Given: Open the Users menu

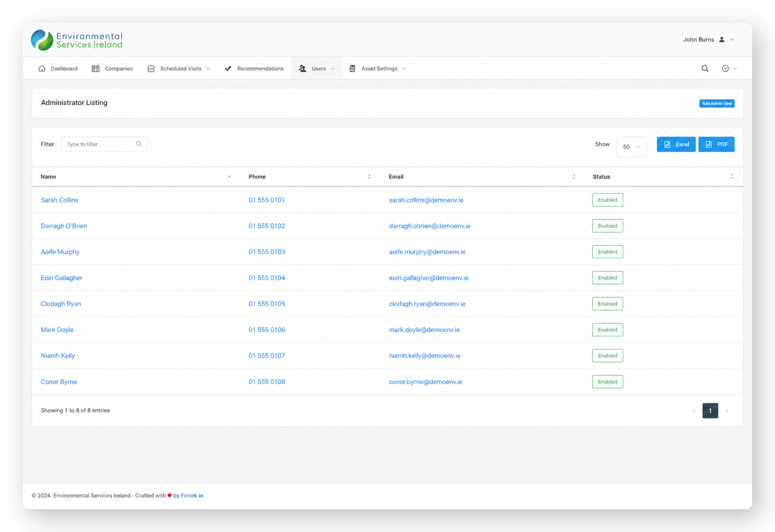Looking at the screenshot, I should (x=317, y=68).
